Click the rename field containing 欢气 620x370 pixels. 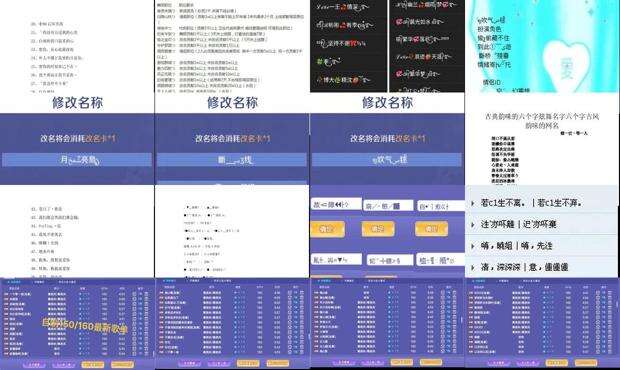[387, 160]
